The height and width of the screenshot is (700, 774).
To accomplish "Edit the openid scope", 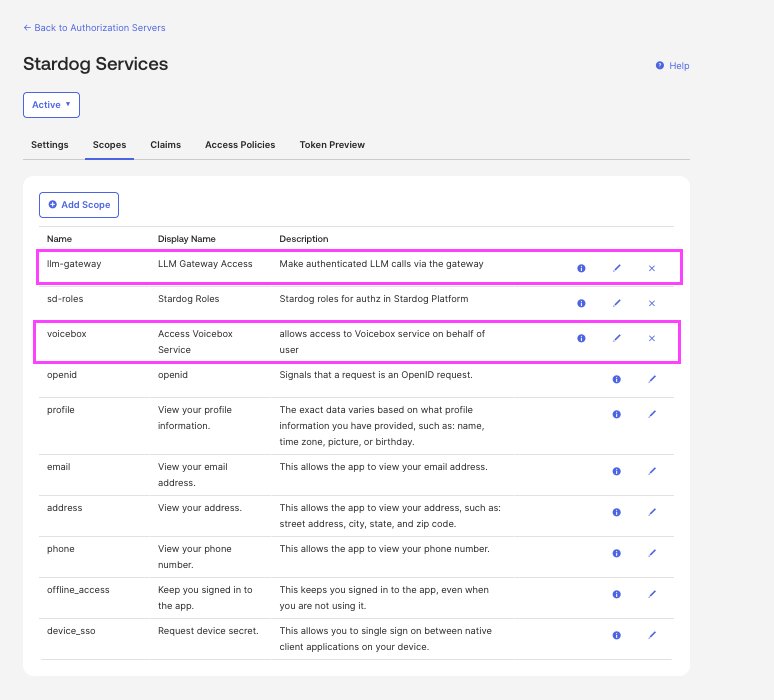I will pos(652,379).
